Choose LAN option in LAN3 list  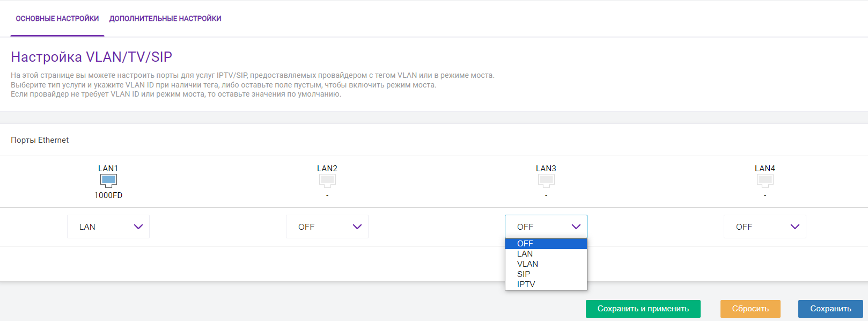click(x=546, y=254)
